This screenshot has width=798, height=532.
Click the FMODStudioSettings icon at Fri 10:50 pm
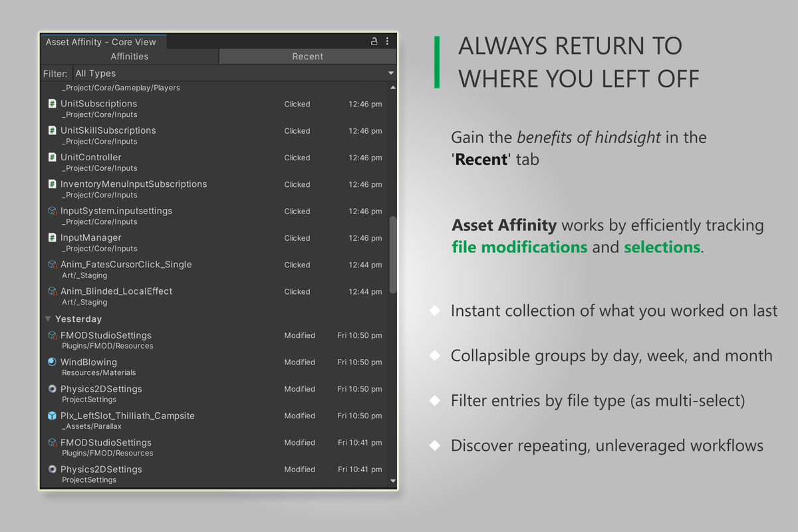52,335
